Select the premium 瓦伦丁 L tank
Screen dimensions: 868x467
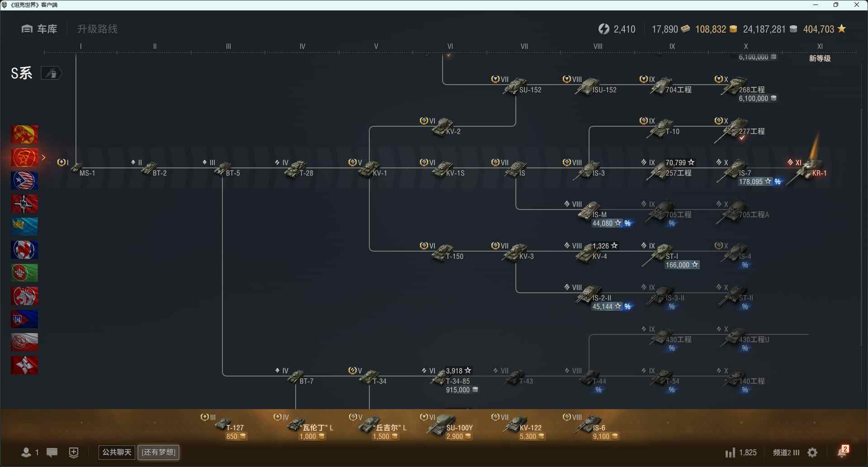pyautogui.click(x=296, y=424)
